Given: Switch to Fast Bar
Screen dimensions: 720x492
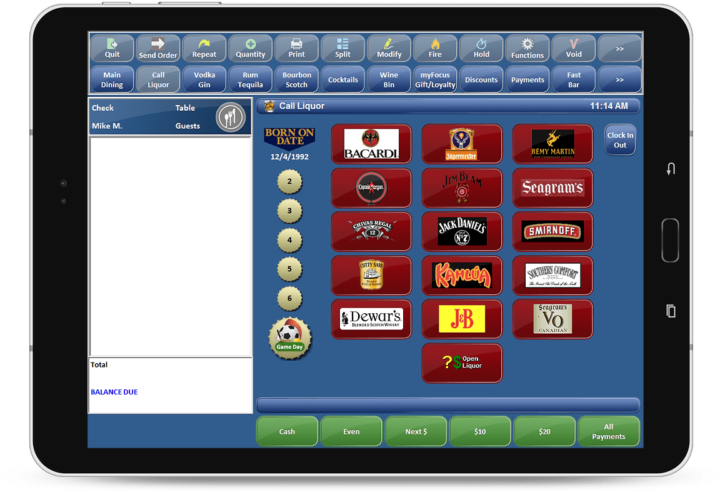Looking at the screenshot, I should point(574,79).
